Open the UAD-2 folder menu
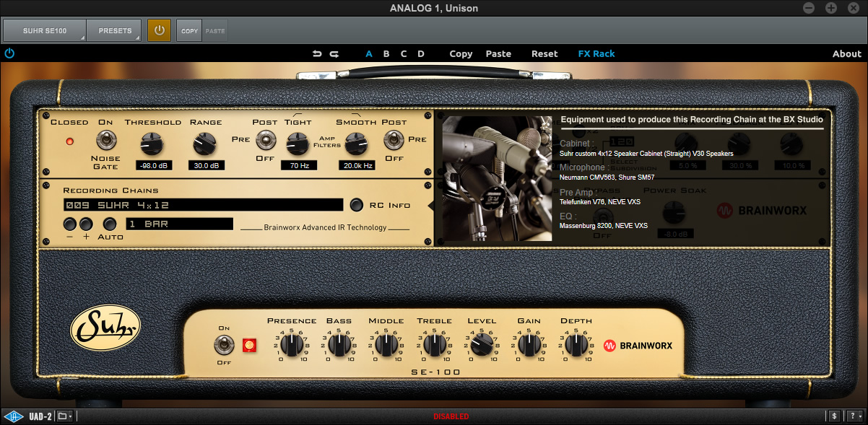The image size is (868, 425). [x=65, y=416]
